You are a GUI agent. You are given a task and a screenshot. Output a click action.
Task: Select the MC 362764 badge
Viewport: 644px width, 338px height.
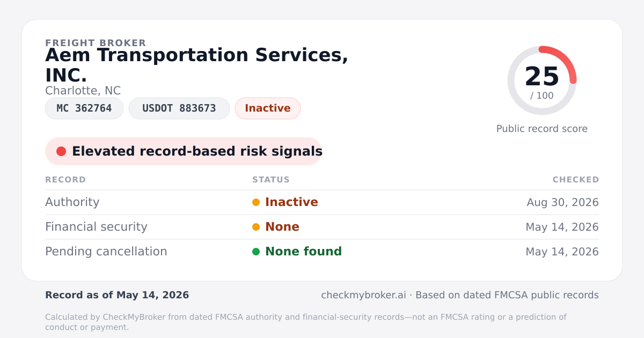click(x=84, y=108)
